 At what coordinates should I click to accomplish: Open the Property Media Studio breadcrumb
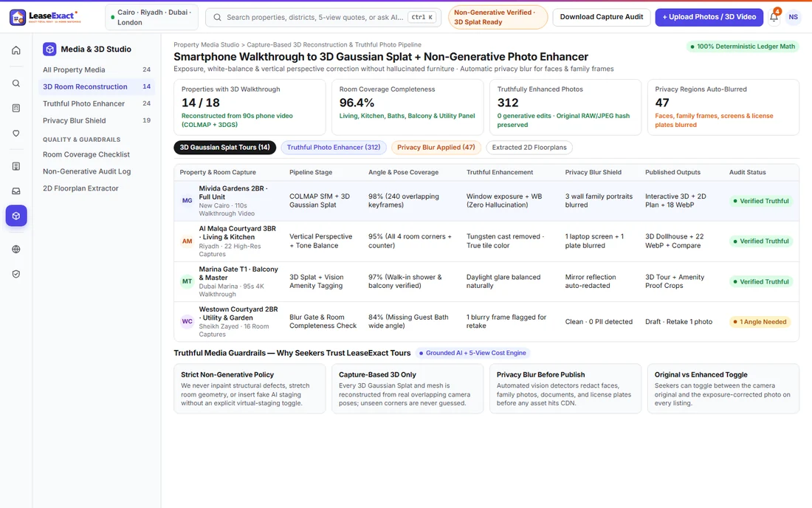tap(207, 45)
